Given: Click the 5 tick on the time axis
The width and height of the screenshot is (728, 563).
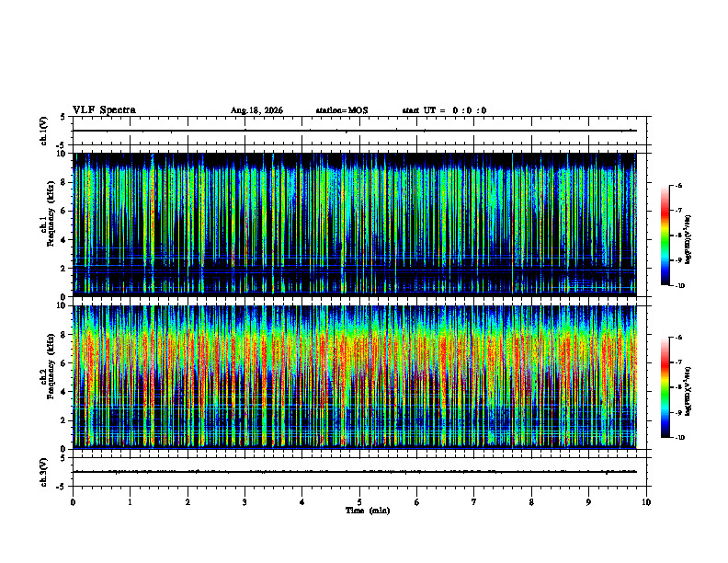Looking at the screenshot, I should [359, 502].
